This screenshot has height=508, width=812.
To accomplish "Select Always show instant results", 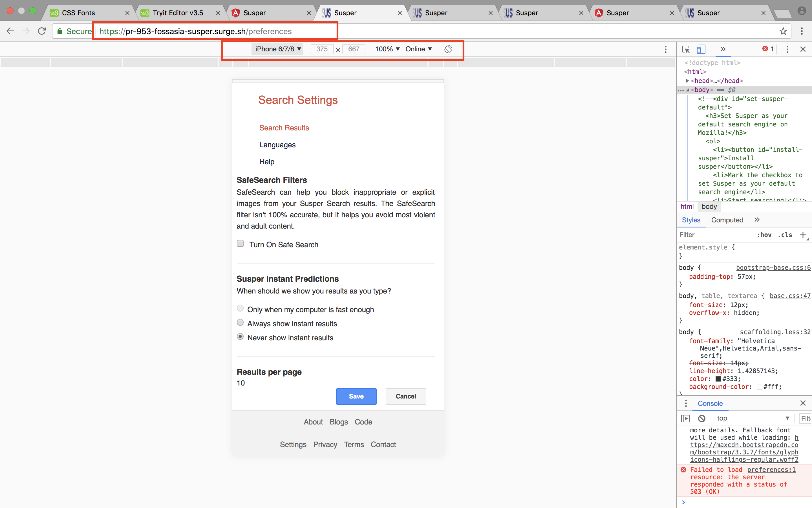I will click(240, 323).
